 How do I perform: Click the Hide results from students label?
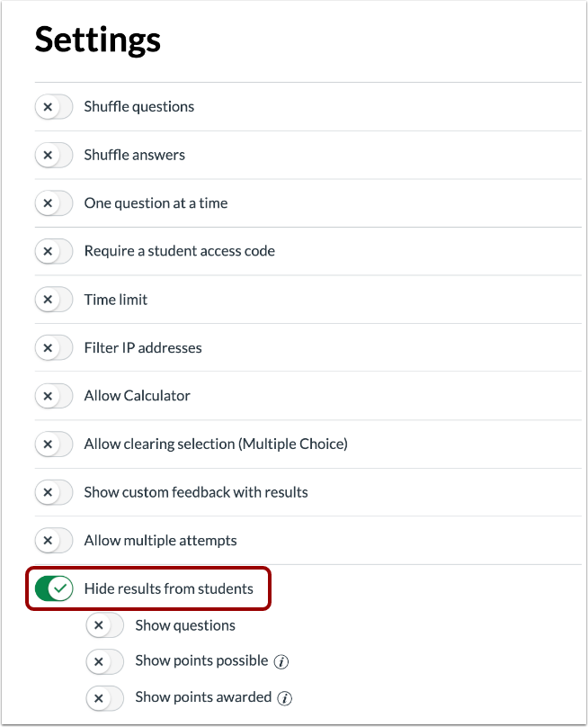[169, 589]
